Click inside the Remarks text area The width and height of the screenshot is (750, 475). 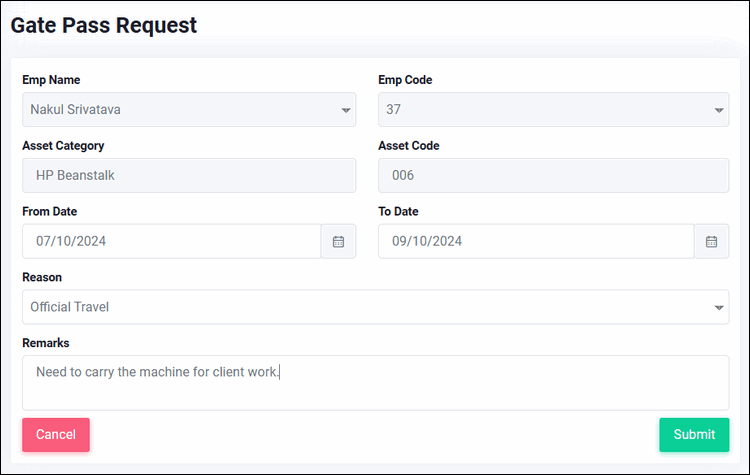tap(375, 383)
